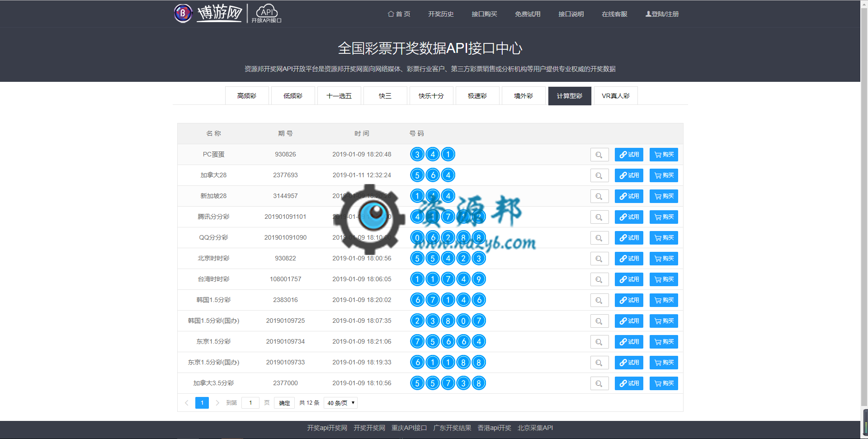868x439 pixels.
Task: Open 免费试用 in the navigation
Action: pos(528,14)
